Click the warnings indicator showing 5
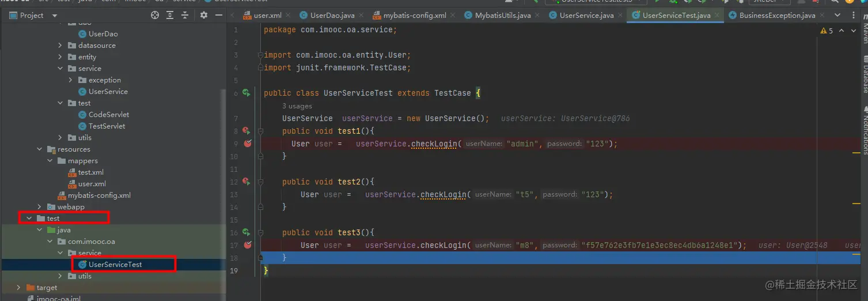This screenshot has width=868, height=301. (x=827, y=31)
